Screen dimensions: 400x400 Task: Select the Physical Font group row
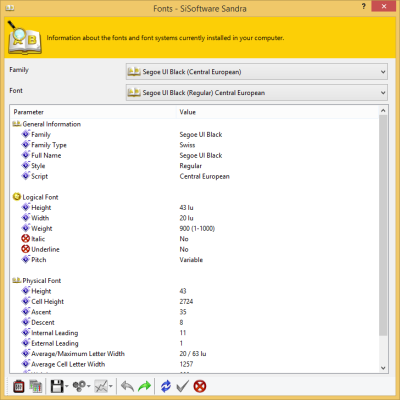[x=195, y=281]
